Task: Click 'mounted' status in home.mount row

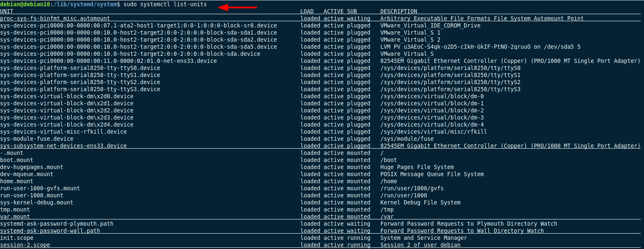Action: (x=359, y=181)
